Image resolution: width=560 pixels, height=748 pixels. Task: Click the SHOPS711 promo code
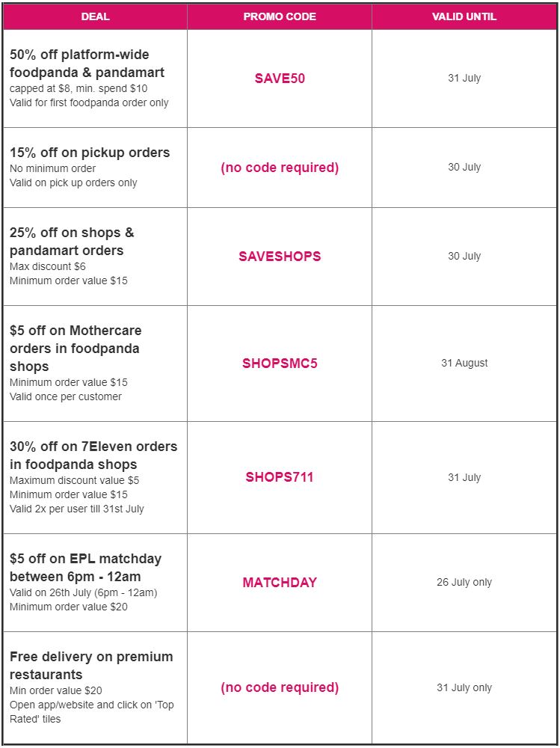pos(280,477)
